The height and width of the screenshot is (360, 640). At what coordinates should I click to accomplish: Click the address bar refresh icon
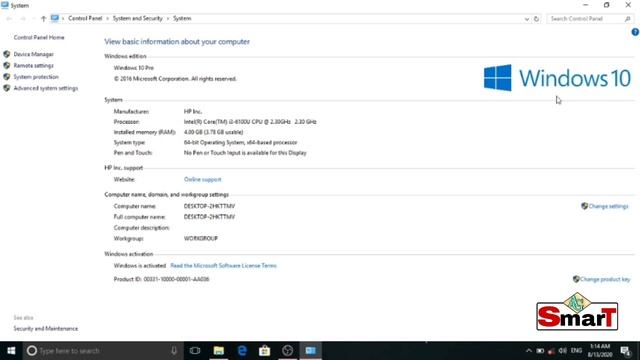pyautogui.click(x=536, y=19)
